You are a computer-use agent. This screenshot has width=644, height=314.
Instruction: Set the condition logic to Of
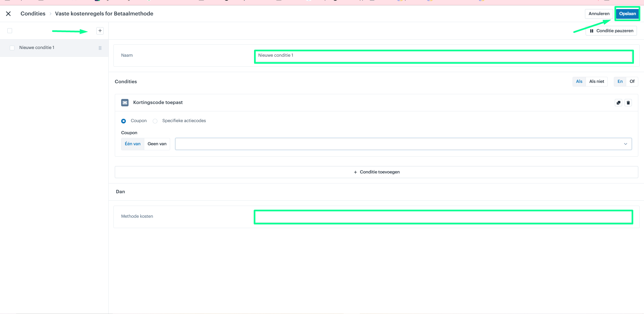tap(632, 82)
